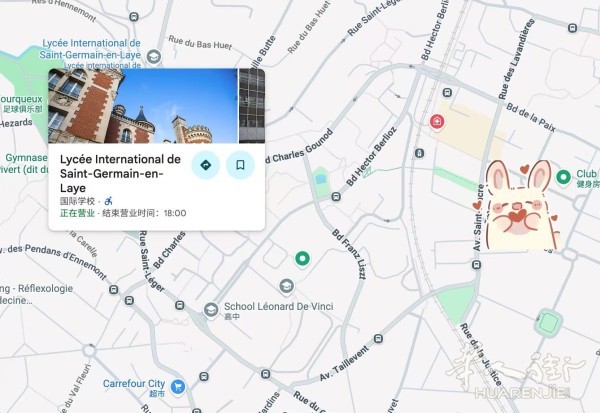The width and height of the screenshot is (600, 413).
Task: Click the Bd Franz Liszt street label
Action: pos(349,254)
